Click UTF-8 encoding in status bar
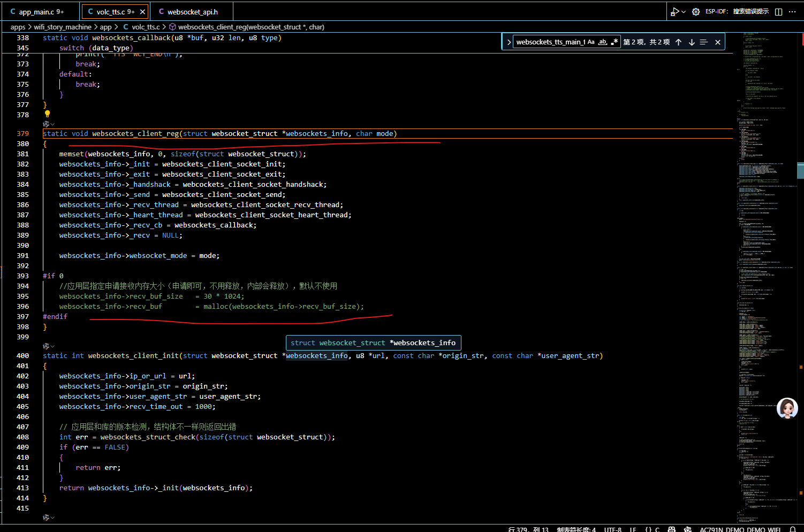The width and height of the screenshot is (804, 532). coord(613,529)
